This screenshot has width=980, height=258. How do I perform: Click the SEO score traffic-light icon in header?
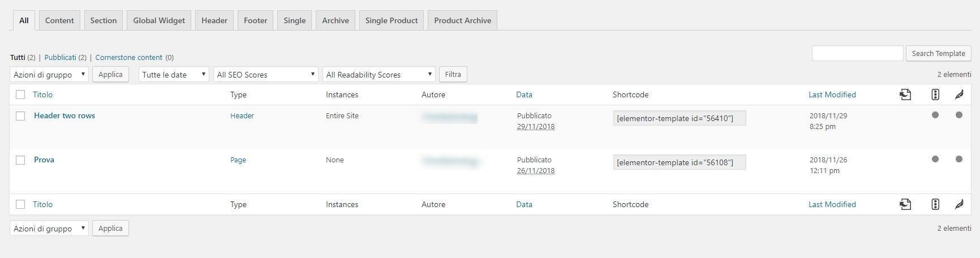click(x=935, y=94)
